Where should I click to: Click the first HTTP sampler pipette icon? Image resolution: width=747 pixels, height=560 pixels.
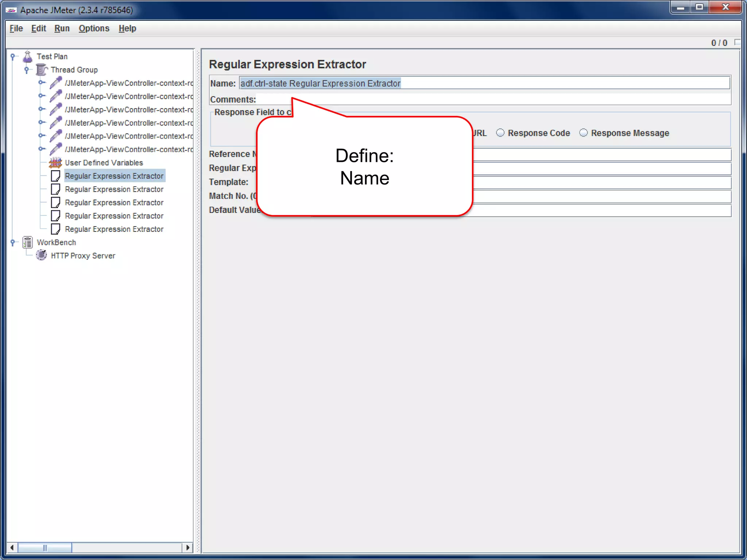[x=55, y=83]
